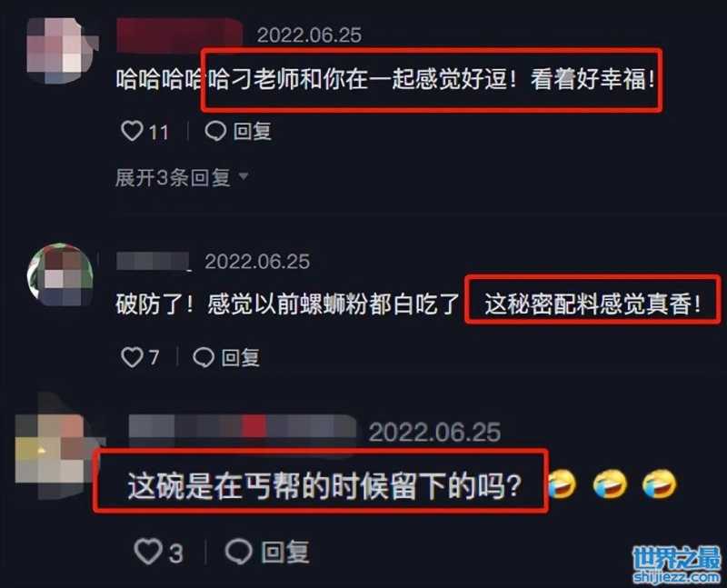Click the reply bubble icon under first comment
Image resolution: width=727 pixels, height=588 pixels.
[215, 131]
